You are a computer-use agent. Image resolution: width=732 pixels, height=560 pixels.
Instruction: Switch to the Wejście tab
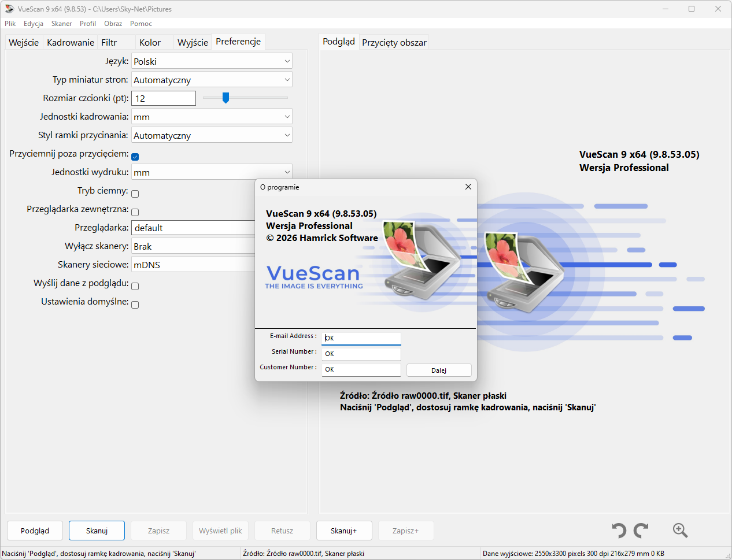click(24, 42)
